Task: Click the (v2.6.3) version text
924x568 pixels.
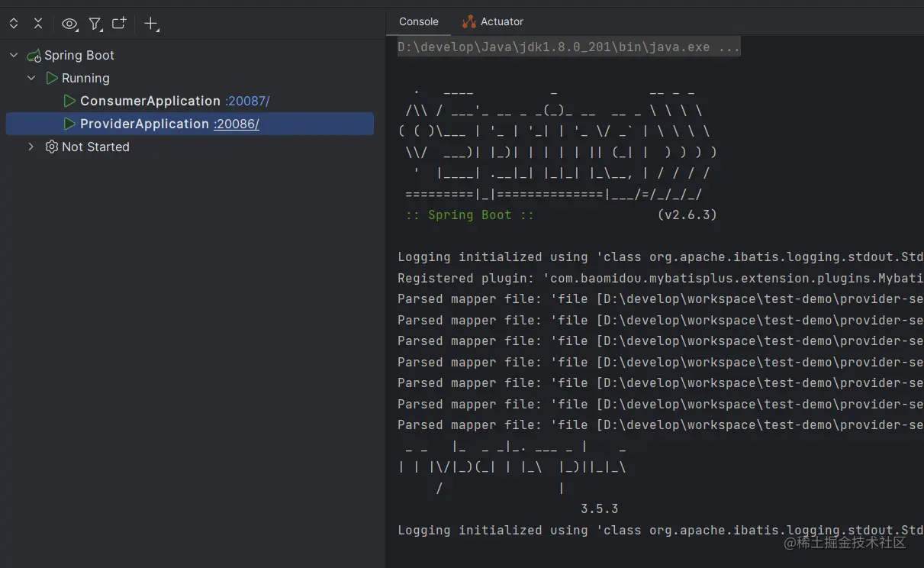Action: (687, 215)
